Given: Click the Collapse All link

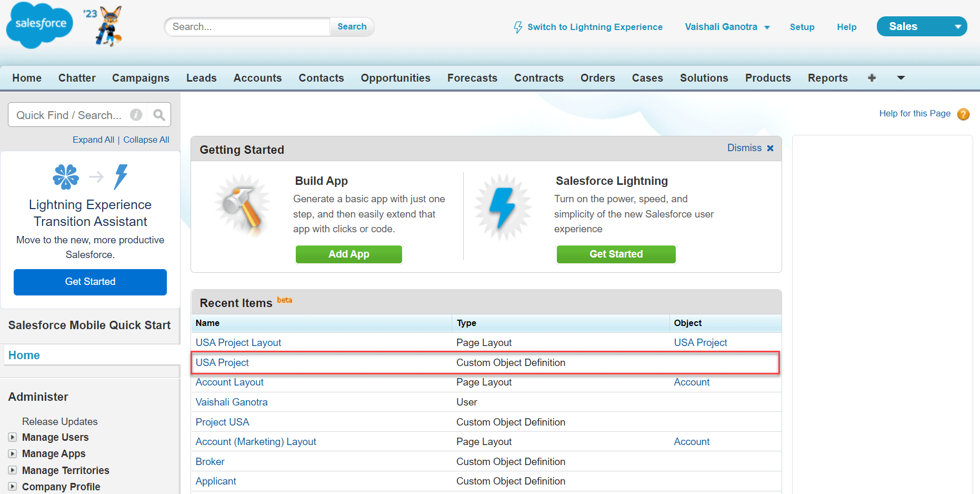Looking at the screenshot, I should tap(146, 140).
